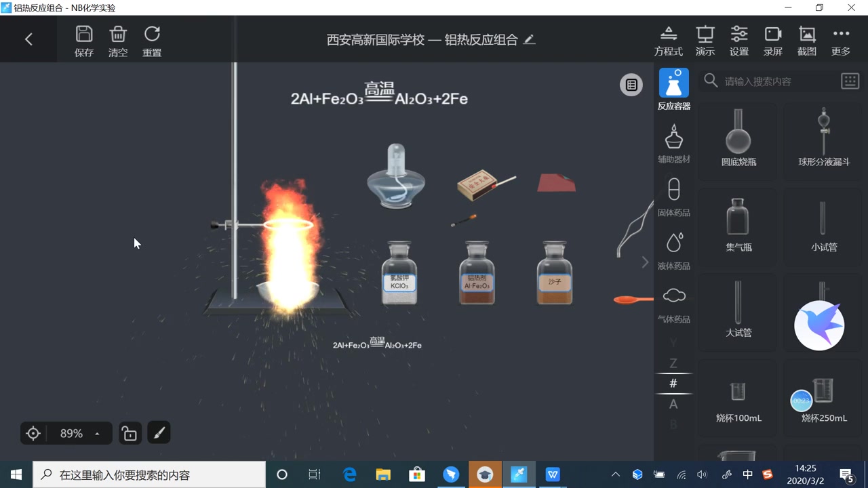Select the red paper item

click(556, 182)
